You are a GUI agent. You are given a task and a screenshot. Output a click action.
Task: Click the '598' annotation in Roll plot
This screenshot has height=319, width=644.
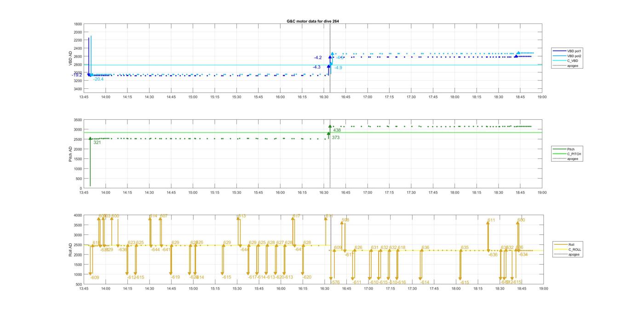click(x=345, y=220)
